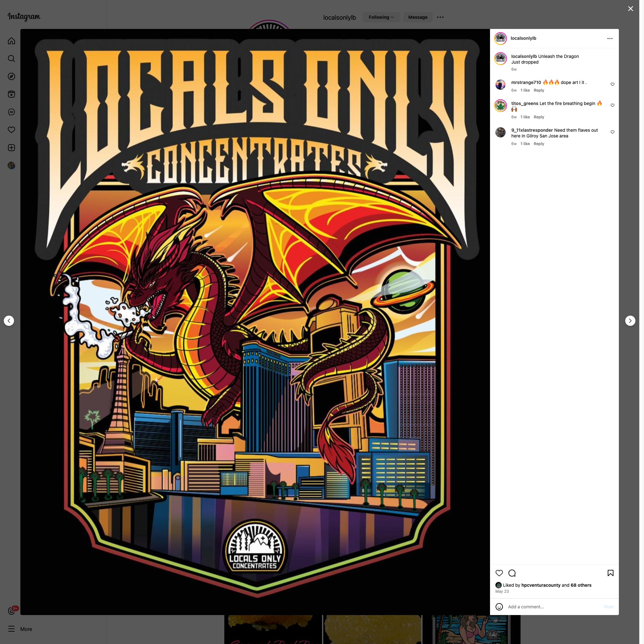The image size is (644, 644).
Task: Go to the previous post arrow
Action: pos(9,321)
